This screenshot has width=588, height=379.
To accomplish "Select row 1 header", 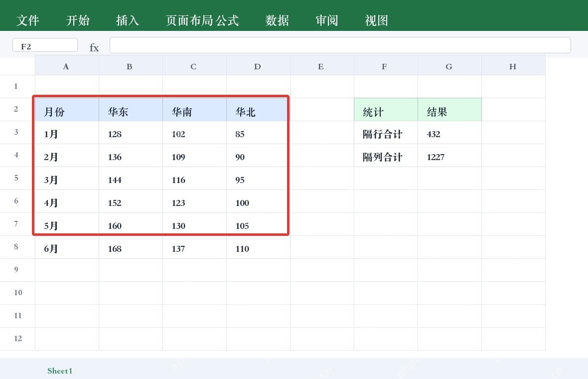I will point(17,86).
